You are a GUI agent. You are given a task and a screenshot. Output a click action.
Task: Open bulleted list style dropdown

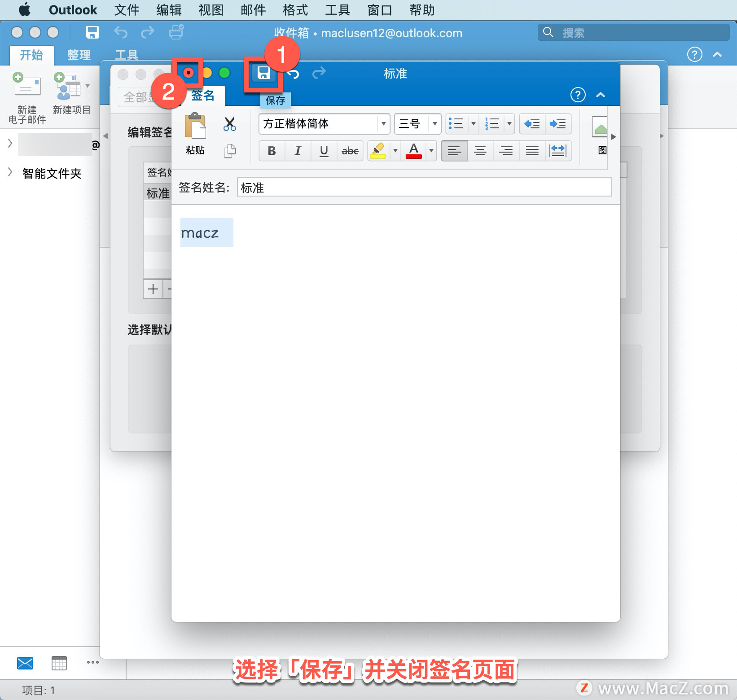click(x=473, y=124)
